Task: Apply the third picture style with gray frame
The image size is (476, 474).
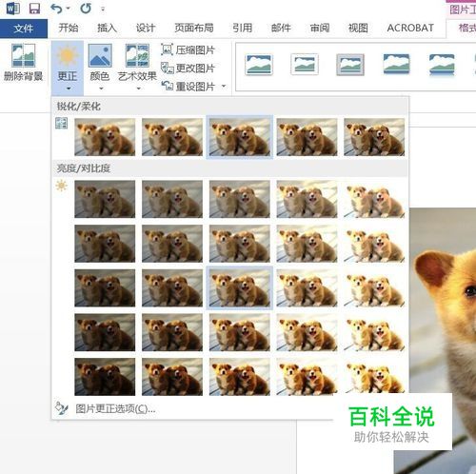Action: [x=350, y=65]
